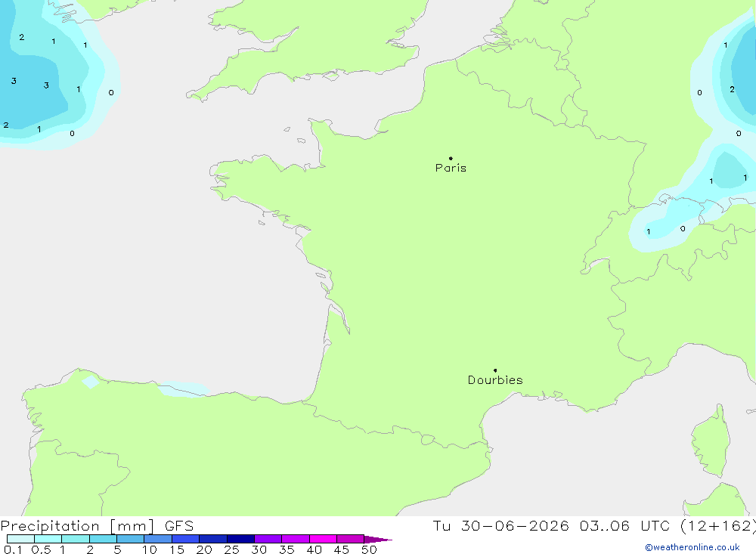756x554 pixels.
Task: Pick the 10–15 mm legend swatch
Action: pyautogui.click(x=158, y=539)
